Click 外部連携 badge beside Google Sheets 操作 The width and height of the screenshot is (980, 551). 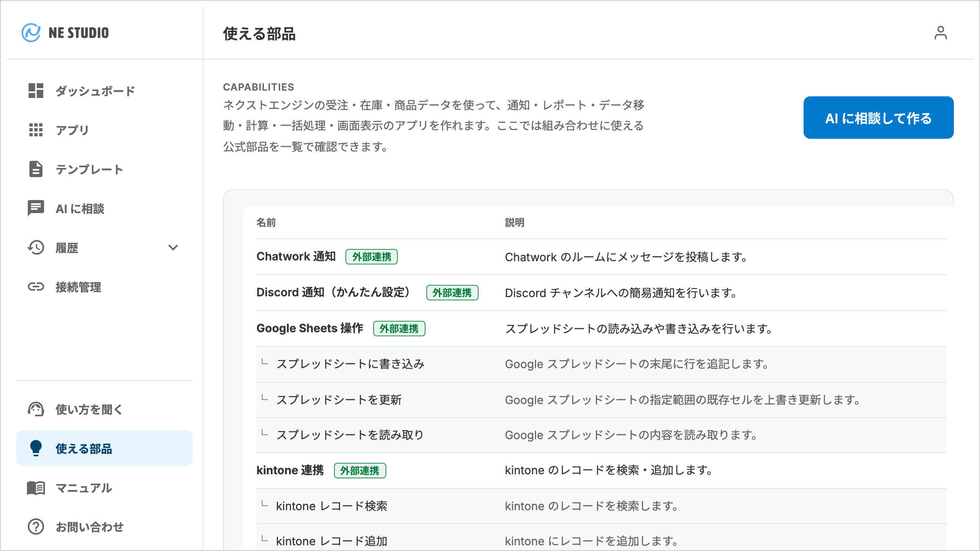[399, 329]
